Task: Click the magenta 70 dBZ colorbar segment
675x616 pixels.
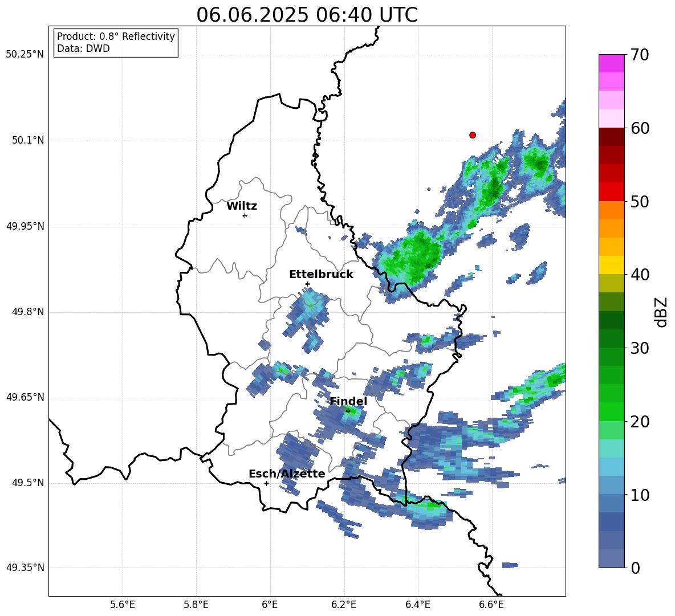Action: [611, 63]
